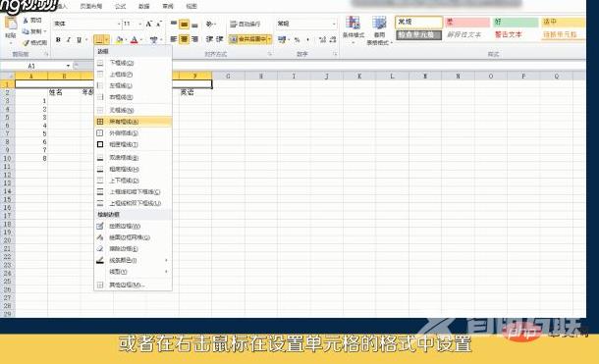Image resolution: width=599 pixels, height=364 pixels.
Task: Toggle Center horizontal alignment
Action: pyautogui.click(x=185, y=39)
